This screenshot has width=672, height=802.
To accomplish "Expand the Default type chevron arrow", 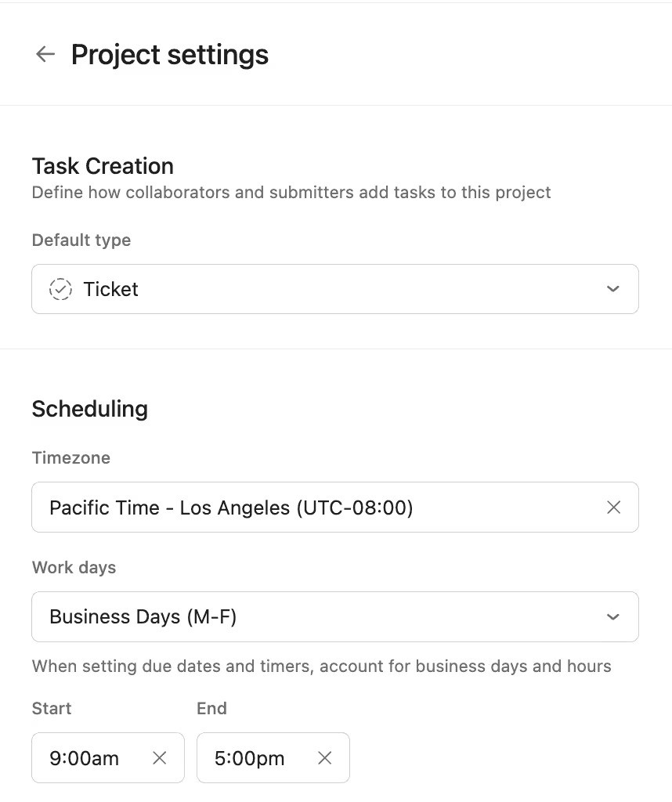I will pos(612,289).
